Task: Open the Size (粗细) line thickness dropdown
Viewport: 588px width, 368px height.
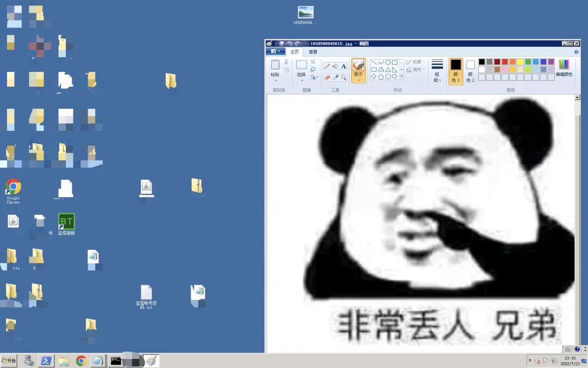Action: point(437,71)
